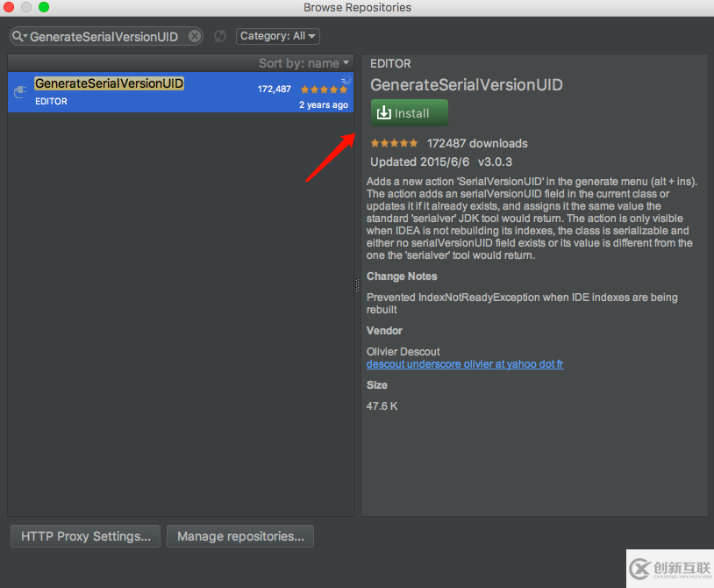714x588 pixels.
Task: Close the Browse Repositories window
Action: 9,7
